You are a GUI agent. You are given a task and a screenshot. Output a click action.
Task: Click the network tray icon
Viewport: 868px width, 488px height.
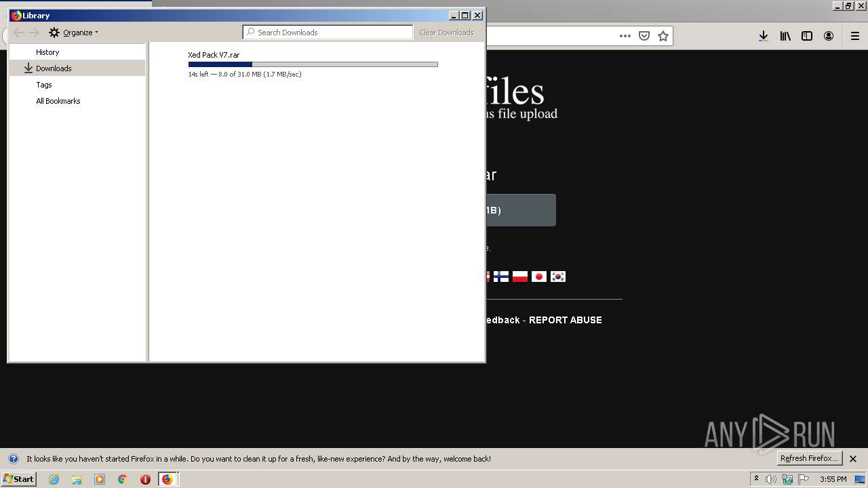787,479
